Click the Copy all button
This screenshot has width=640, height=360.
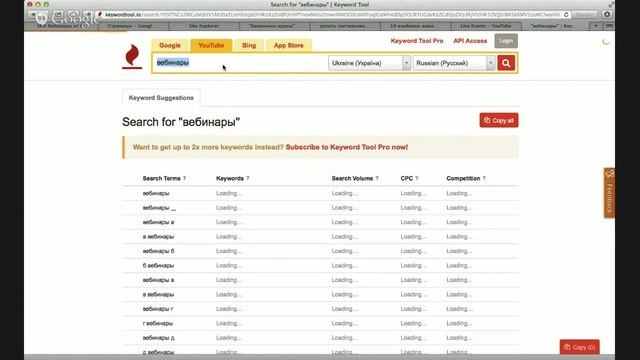tap(499, 120)
